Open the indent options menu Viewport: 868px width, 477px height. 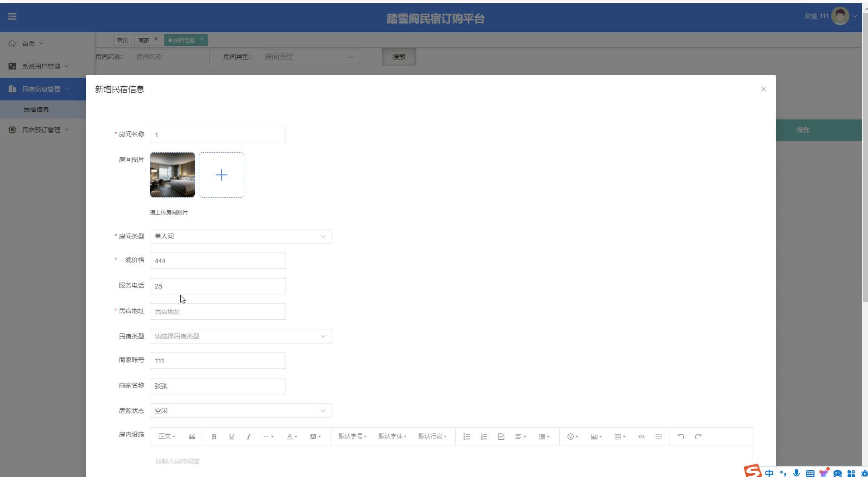point(544,437)
